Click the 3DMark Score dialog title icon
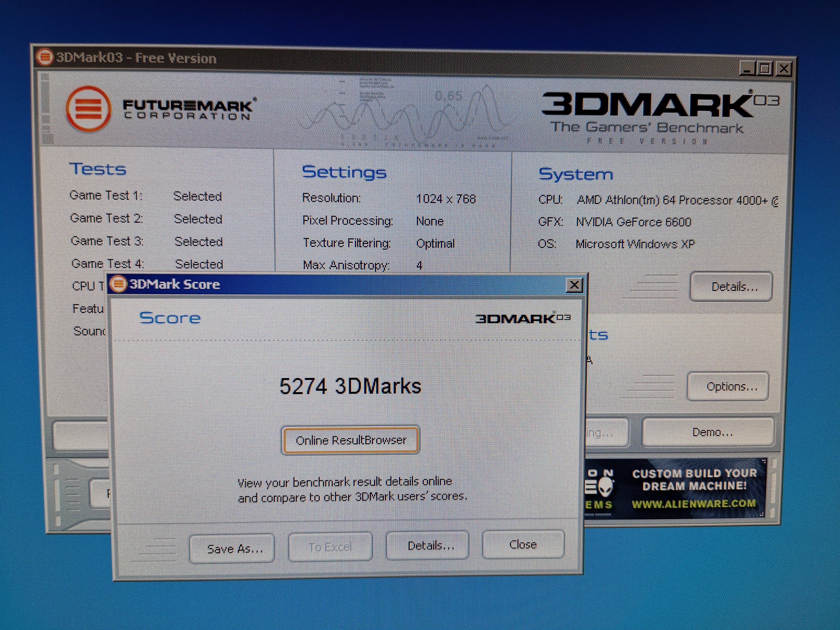This screenshot has width=840, height=630. click(118, 284)
